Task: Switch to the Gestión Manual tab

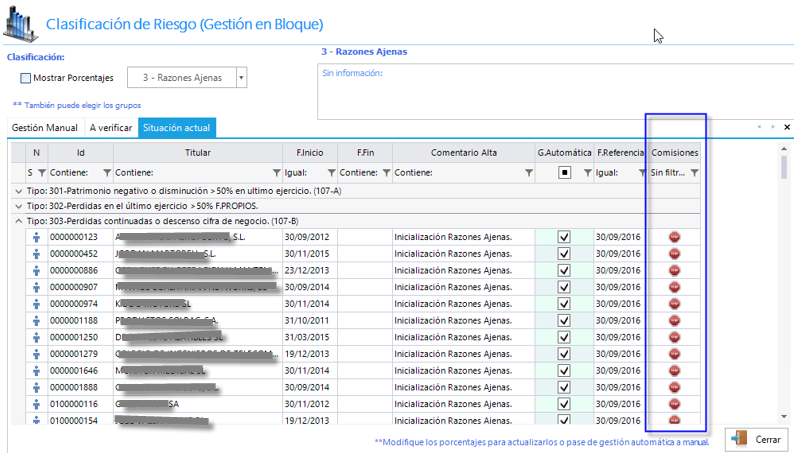Action: pyautogui.click(x=45, y=128)
